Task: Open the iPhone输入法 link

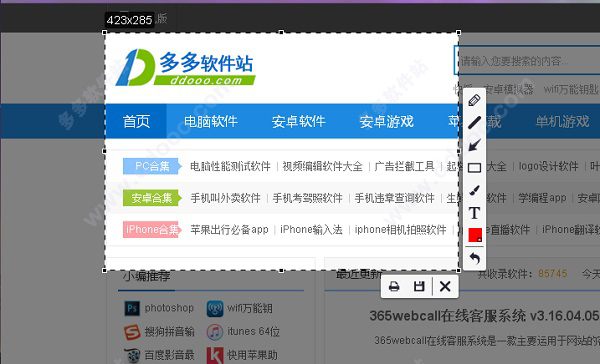Action: click(311, 229)
